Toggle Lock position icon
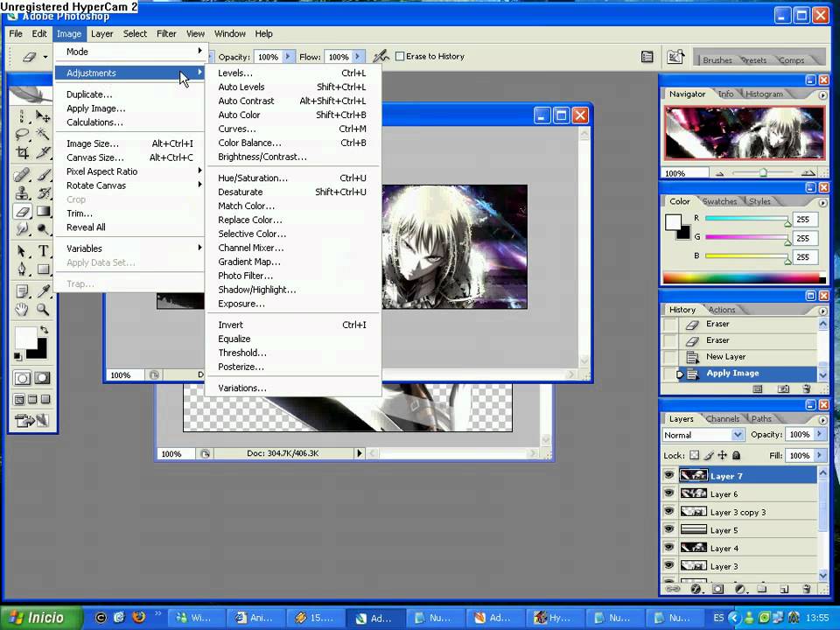Viewport: 840px width, 630px height. click(x=722, y=455)
